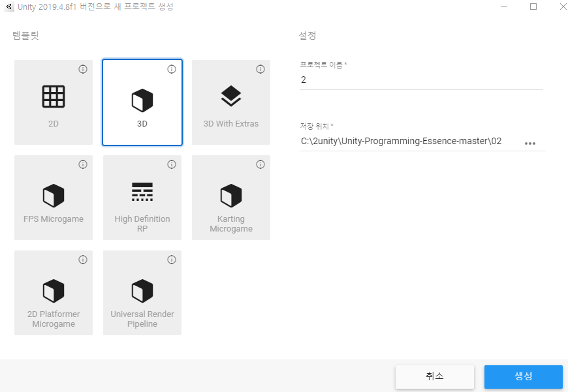Close the new project window
The height and width of the screenshot is (392, 568).
(563, 7)
